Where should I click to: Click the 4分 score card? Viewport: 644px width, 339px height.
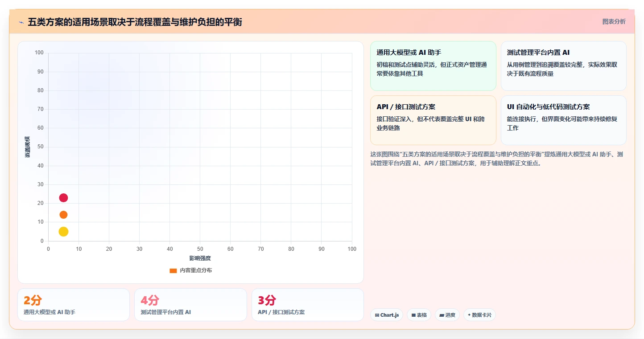pos(190,305)
